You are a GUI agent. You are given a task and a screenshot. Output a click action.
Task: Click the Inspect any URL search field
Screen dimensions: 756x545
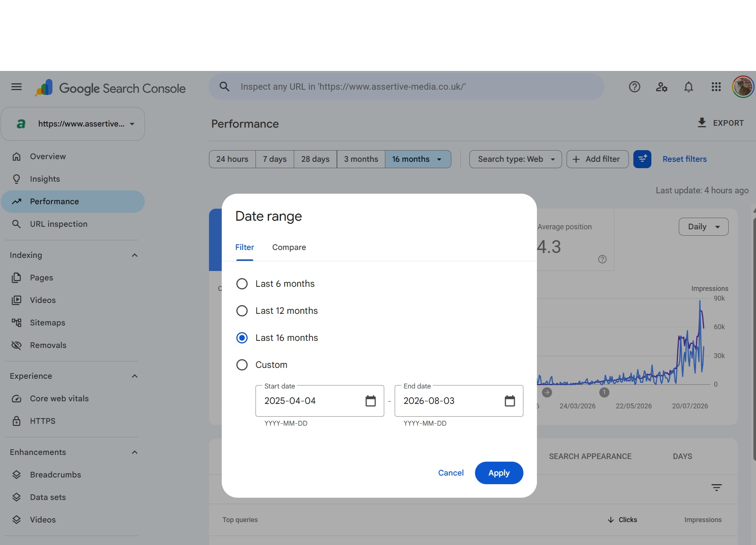[406, 87]
